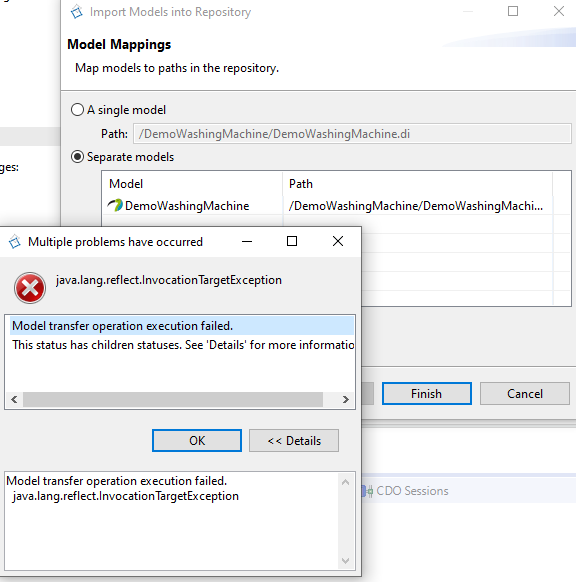
Task: Select the Separate models radio option
Action: (x=77, y=157)
